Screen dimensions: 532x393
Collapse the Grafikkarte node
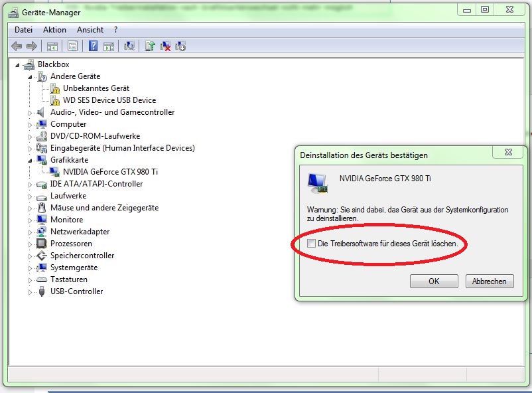click(30, 161)
